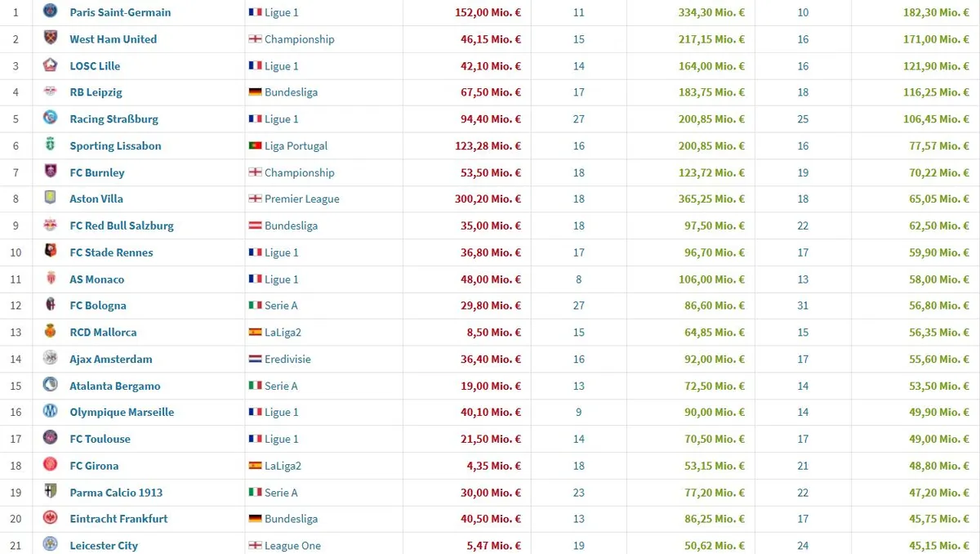Click the Portugal flag beside Liga Portugal
The width and height of the screenshot is (980, 554).
tap(255, 145)
